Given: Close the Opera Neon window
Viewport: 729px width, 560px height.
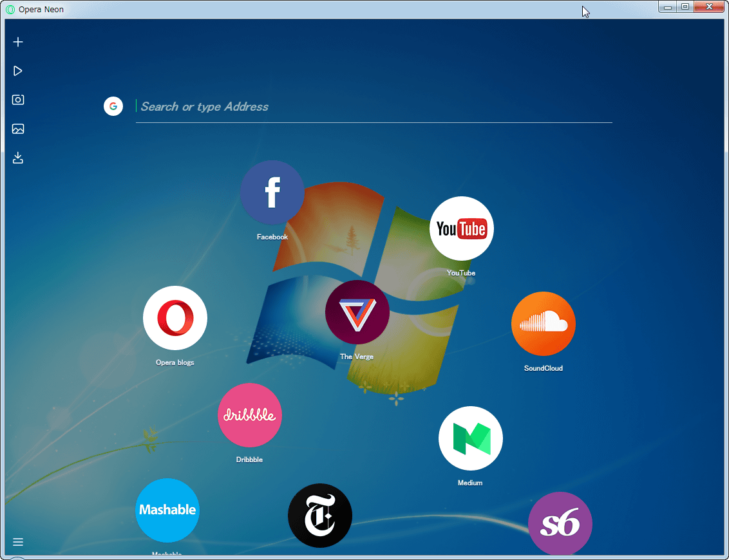Looking at the screenshot, I should click(709, 7).
